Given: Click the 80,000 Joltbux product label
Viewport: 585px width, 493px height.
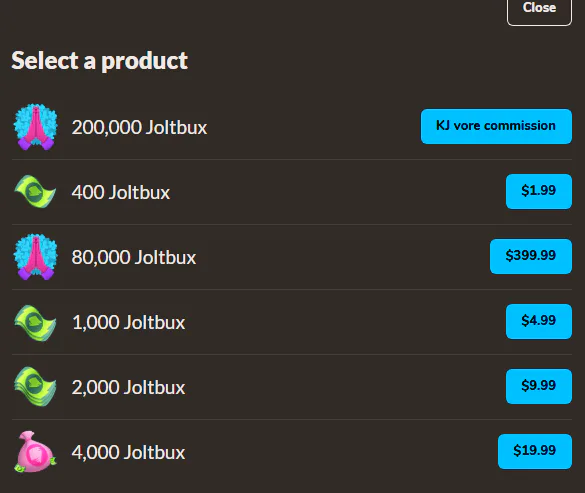Looking at the screenshot, I should coord(134,257).
